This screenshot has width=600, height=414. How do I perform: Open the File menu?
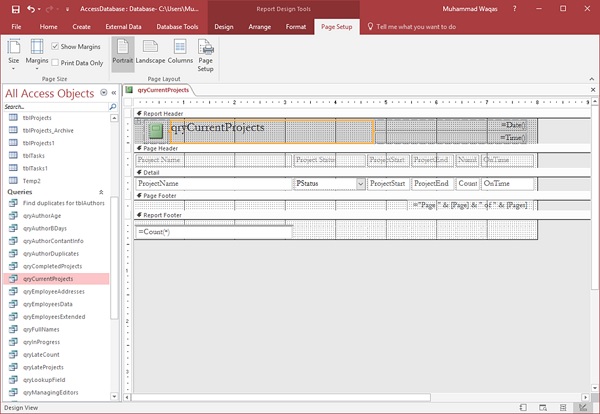point(16,25)
